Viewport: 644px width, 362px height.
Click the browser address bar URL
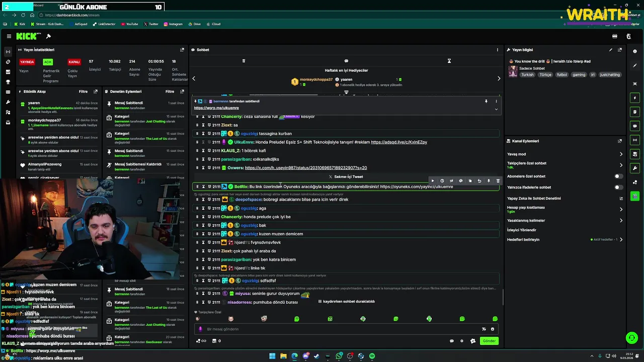(72, 15)
